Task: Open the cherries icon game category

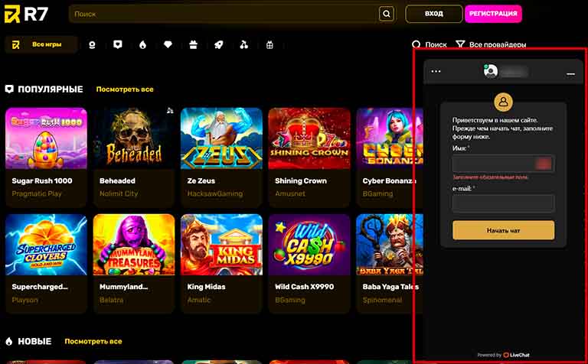Action: coord(243,45)
